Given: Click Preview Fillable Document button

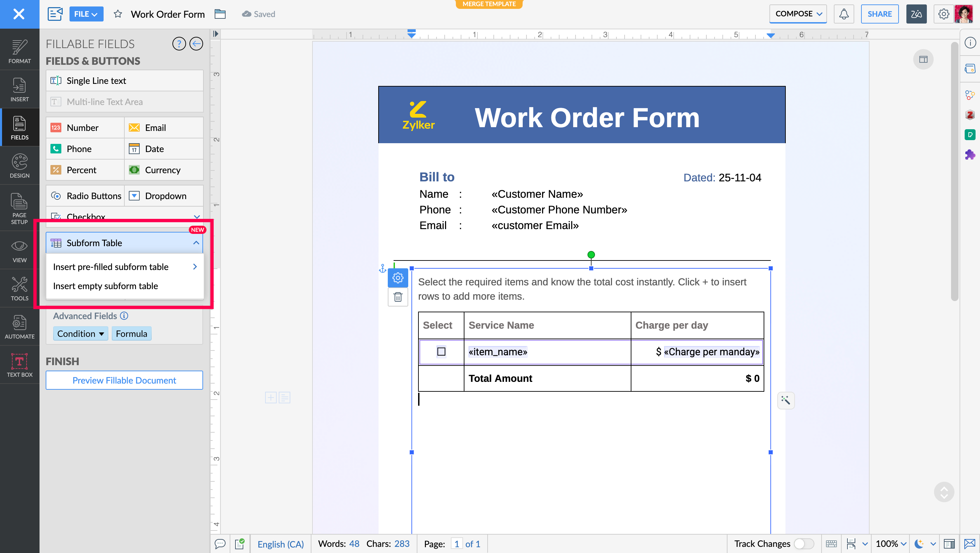Looking at the screenshot, I should pyautogui.click(x=124, y=380).
